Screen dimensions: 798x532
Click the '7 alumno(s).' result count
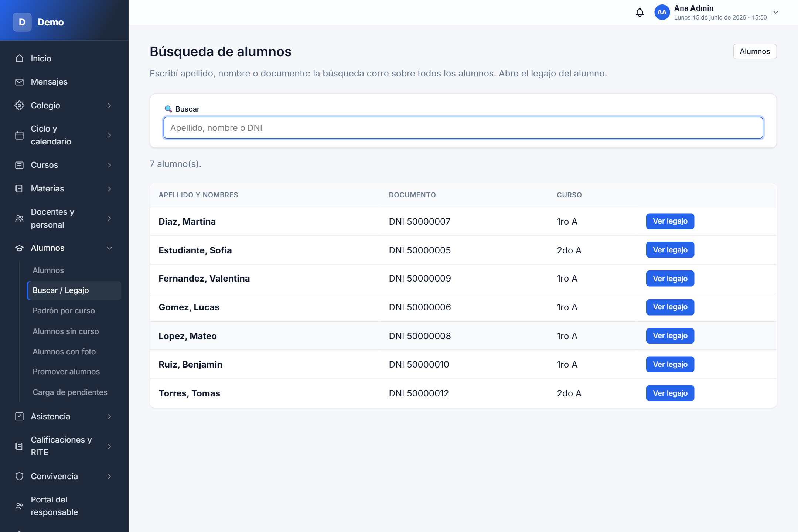click(x=175, y=164)
